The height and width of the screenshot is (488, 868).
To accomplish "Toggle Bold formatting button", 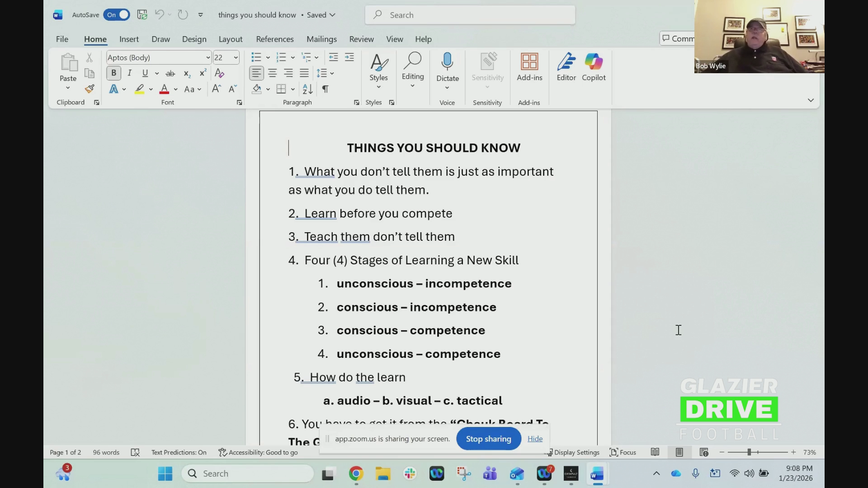I will [x=113, y=73].
